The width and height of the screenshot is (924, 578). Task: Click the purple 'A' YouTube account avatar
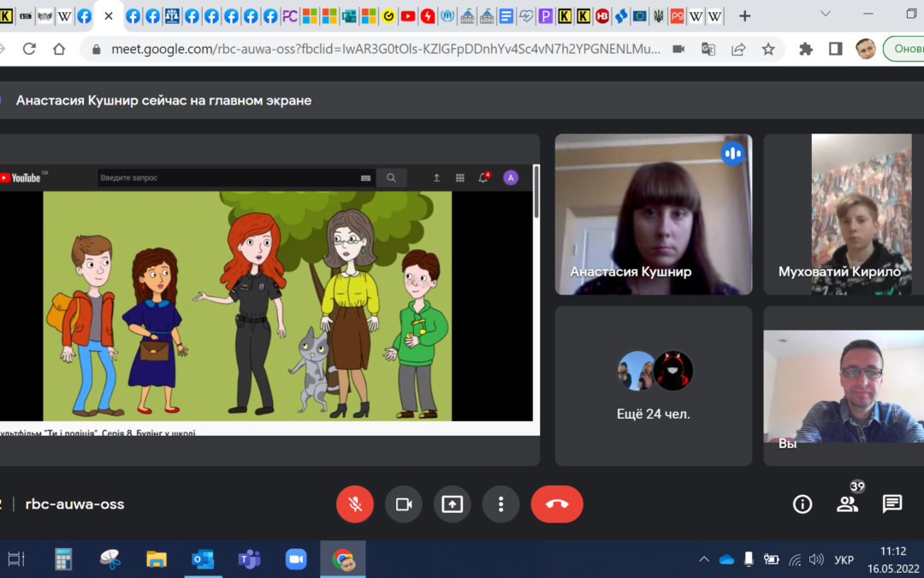tap(511, 177)
